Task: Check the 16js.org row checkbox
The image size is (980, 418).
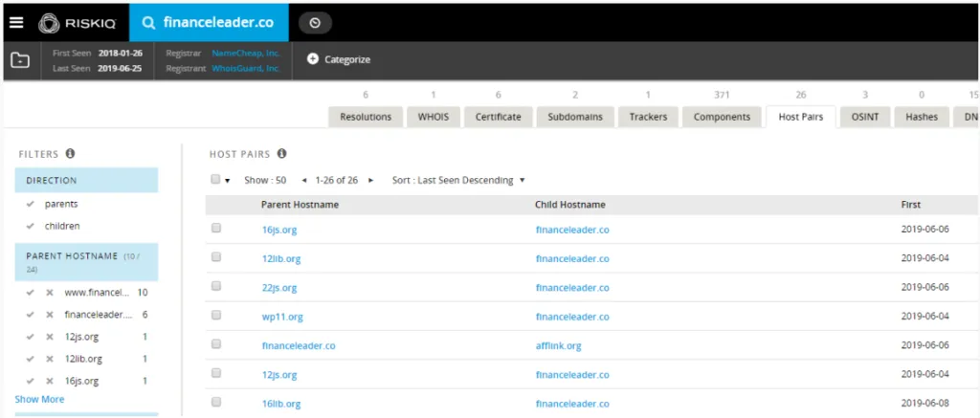Action: [x=216, y=228]
